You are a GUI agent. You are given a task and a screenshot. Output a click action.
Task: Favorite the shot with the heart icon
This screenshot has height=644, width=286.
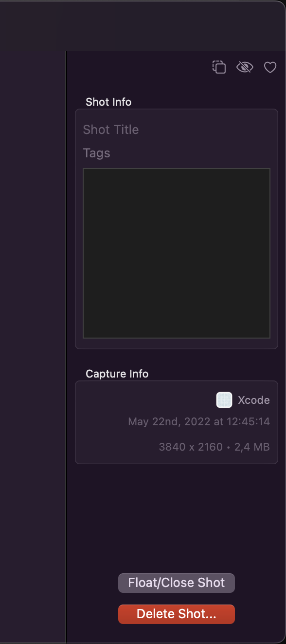[x=270, y=67]
